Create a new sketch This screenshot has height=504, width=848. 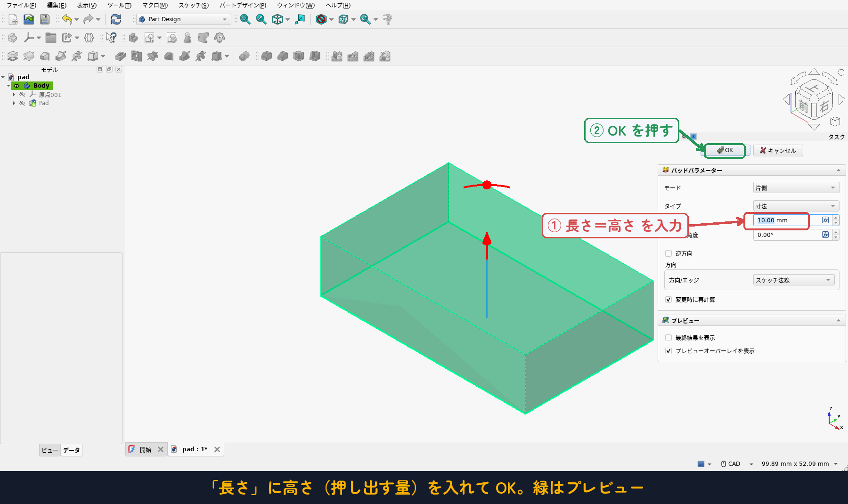click(x=149, y=38)
